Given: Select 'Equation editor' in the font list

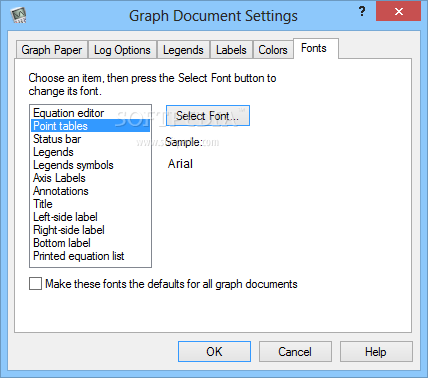Looking at the screenshot, I should click(x=90, y=113).
